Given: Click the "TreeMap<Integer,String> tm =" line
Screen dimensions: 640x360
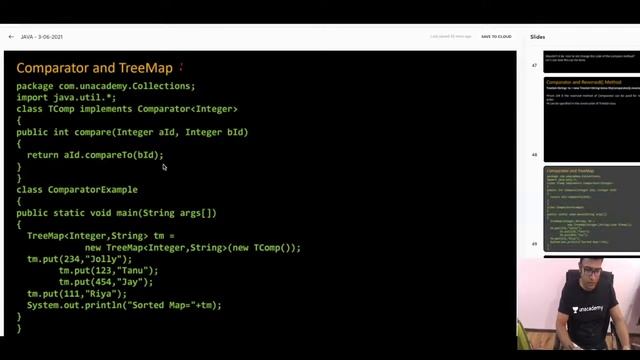Looking at the screenshot, I should tap(101, 236).
